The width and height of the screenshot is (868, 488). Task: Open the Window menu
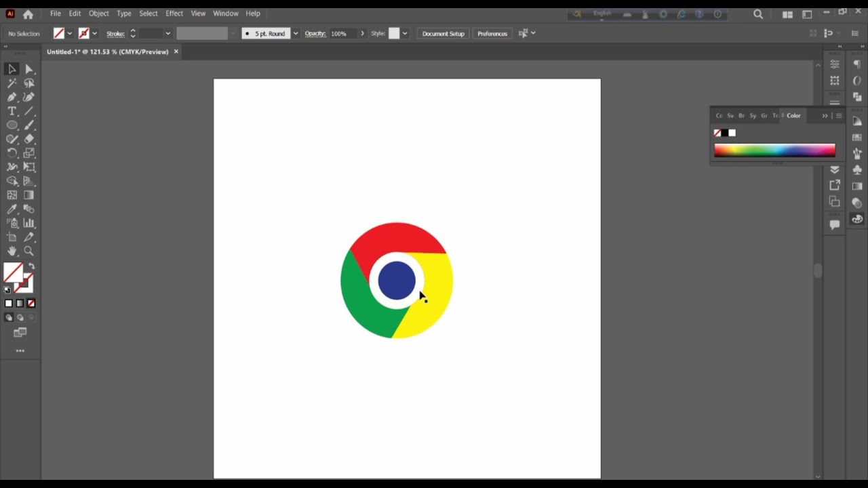coord(226,14)
